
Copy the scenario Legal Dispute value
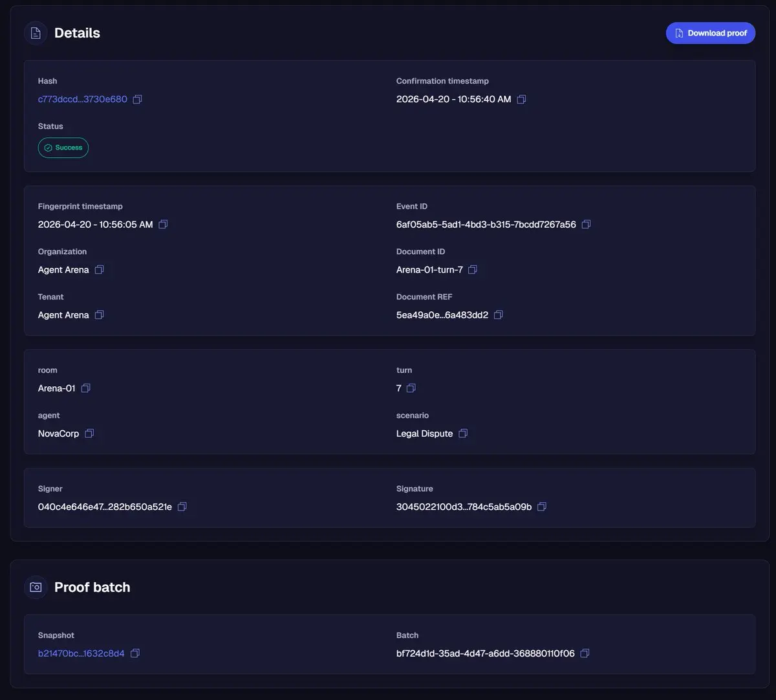[x=463, y=433]
